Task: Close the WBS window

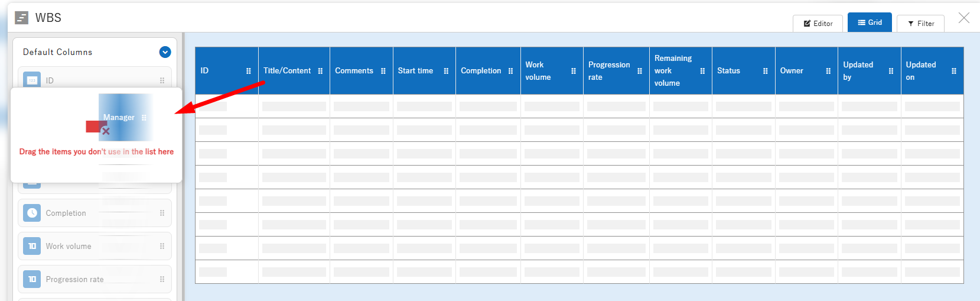Action: coord(964,18)
